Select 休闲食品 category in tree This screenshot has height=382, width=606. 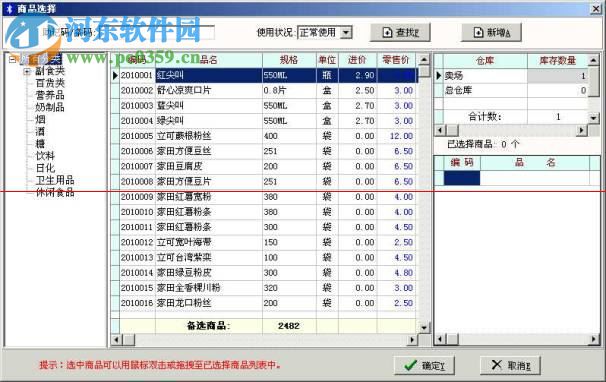point(55,192)
